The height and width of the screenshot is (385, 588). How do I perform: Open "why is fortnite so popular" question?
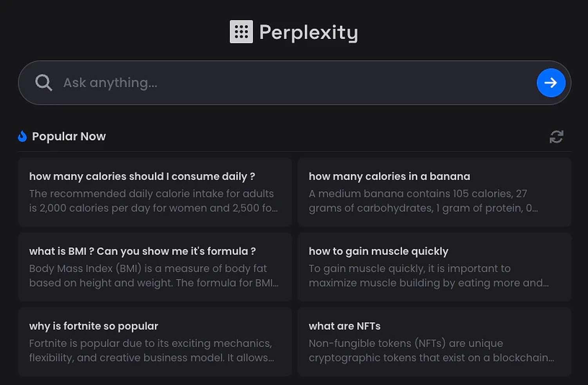[x=93, y=326]
